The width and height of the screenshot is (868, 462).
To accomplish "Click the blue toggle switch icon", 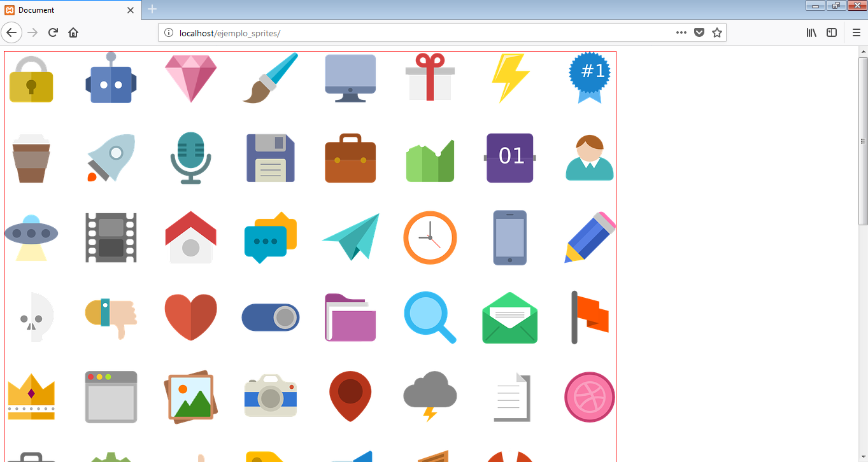I will point(270,317).
